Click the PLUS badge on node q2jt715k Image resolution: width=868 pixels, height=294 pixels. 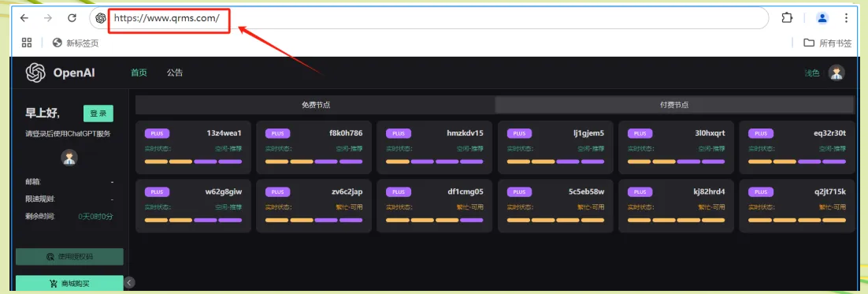tap(761, 192)
